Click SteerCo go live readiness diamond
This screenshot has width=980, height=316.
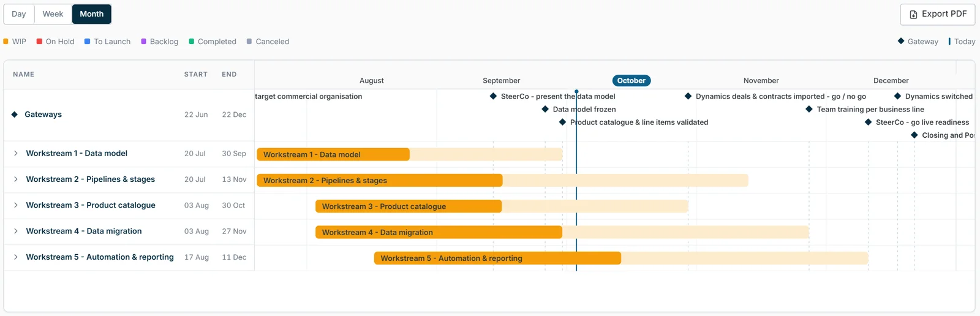click(x=868, y=122)
